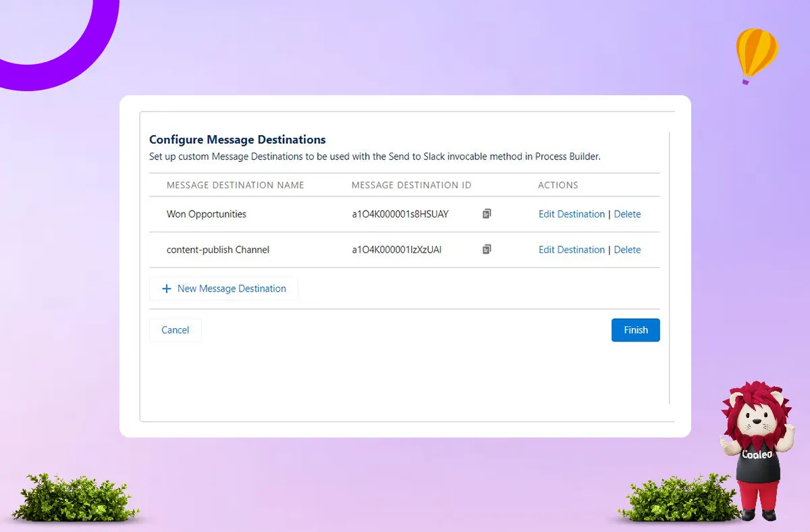
Task: Delete the Won Opportunities destination
Action: pyautogui.click(x=627, y=214)
